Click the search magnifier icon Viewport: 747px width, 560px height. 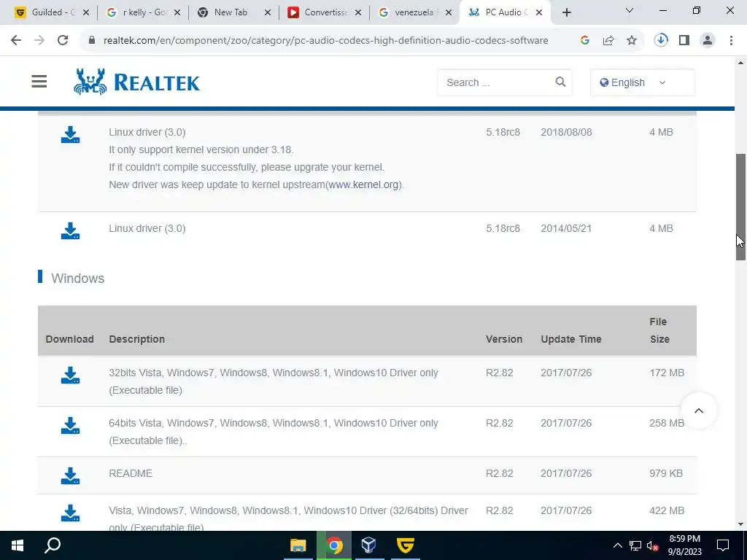point(560,82)
